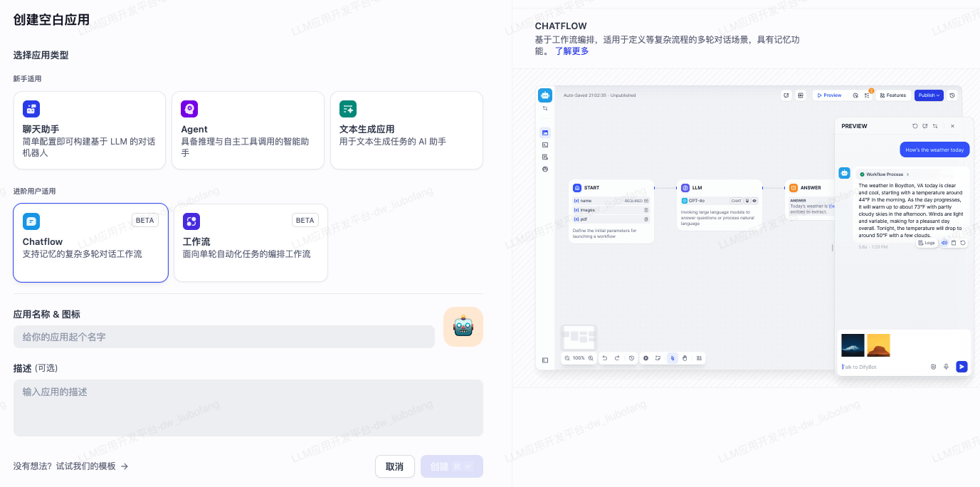Click the application name input field
Viewport: 980px width, 487px height.
pos(224,336)
